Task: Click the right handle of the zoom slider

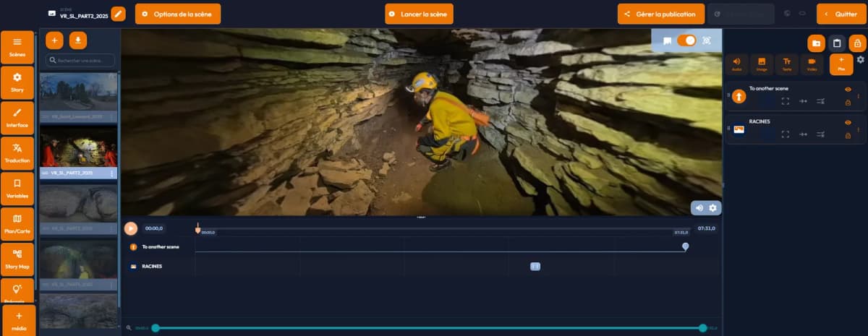Action: pos(702,328)
